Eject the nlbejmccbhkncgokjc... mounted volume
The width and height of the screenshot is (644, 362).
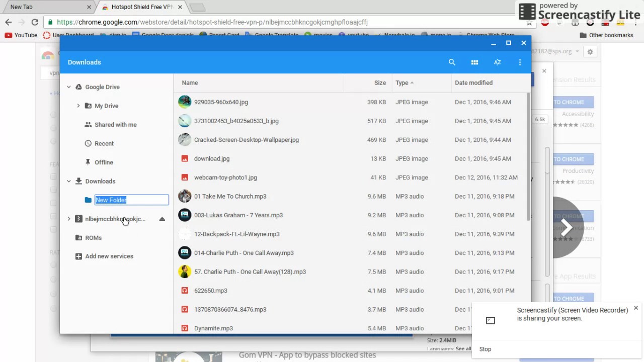162,219
